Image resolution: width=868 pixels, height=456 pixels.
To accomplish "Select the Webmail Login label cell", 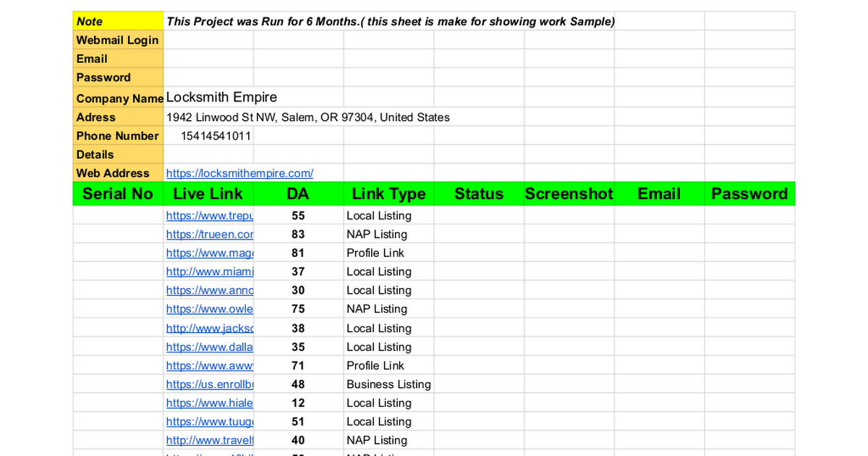I will point(119,40).
